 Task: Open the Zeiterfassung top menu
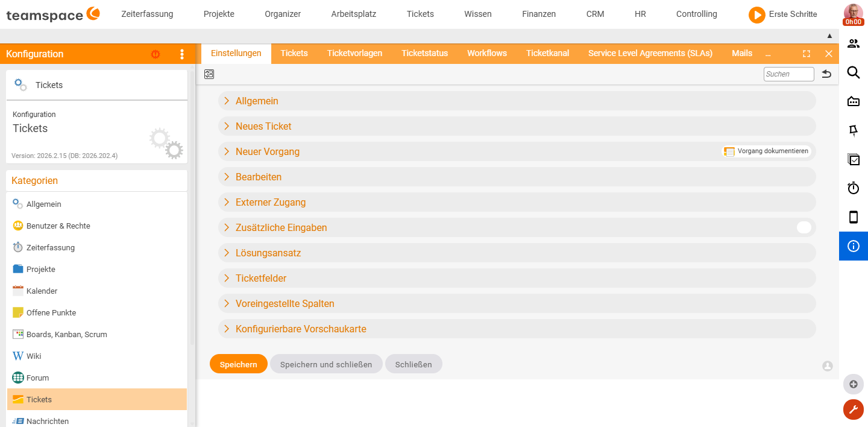(x=147, y=14)
